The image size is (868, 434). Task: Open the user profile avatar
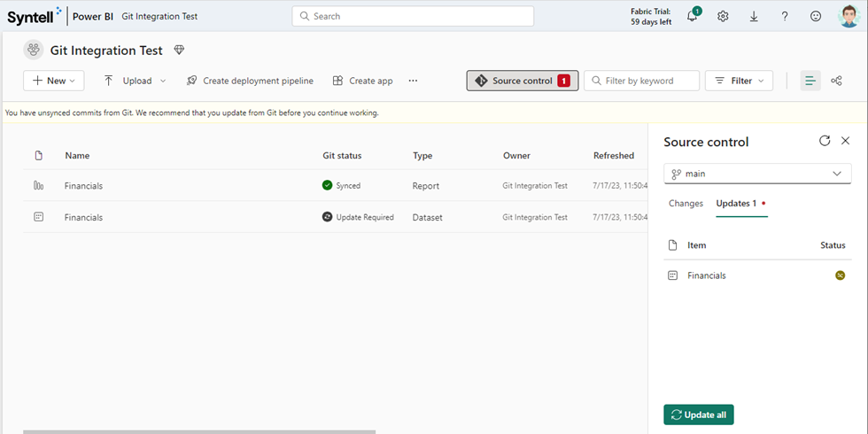coord(849,16)
